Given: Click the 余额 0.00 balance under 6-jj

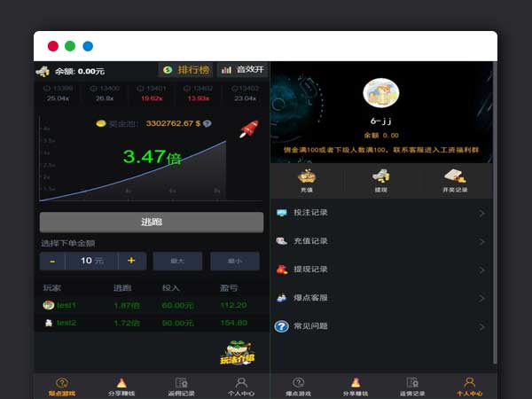Looking at the screenshot, I should pyautogui.click(x=381, y=136).
